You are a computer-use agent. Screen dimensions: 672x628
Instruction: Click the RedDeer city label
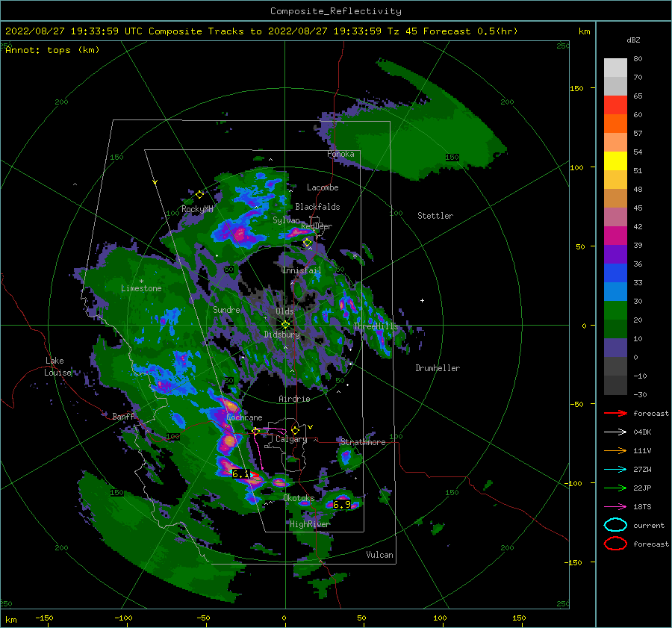[317, 226]
